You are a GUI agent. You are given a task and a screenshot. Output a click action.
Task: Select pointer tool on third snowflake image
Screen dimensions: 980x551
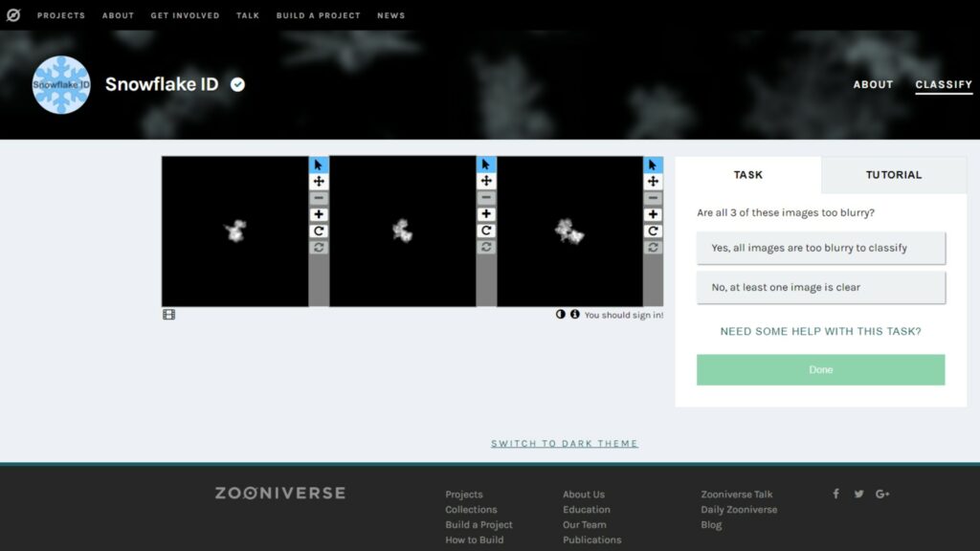click(x=653, y=165)
